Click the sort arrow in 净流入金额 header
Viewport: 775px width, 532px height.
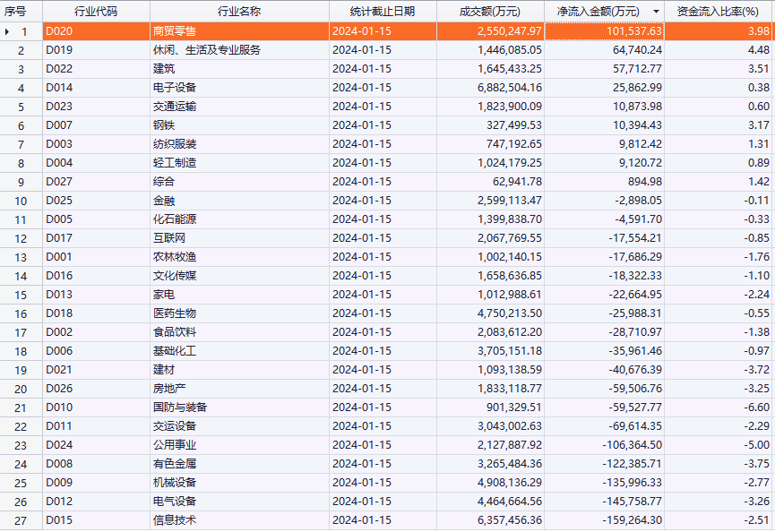click(657, 12)
